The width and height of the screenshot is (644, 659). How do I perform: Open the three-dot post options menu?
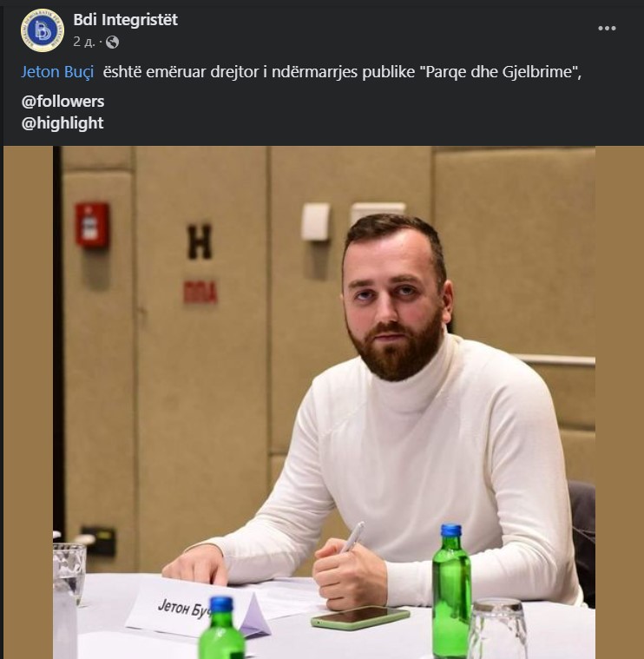point(607,28)
